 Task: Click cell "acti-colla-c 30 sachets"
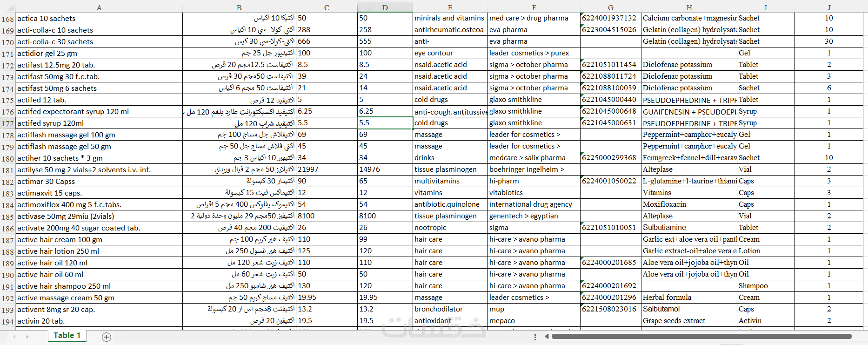[99, 42]
